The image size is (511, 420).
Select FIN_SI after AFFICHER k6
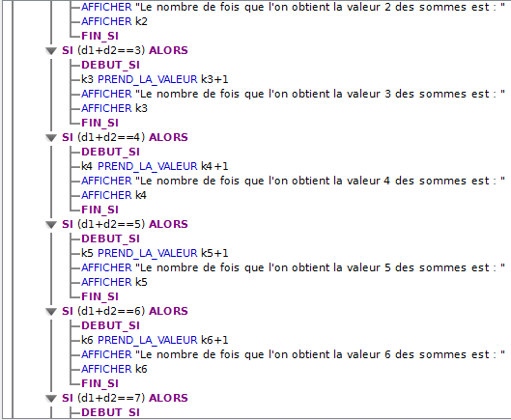click(100, 383)
